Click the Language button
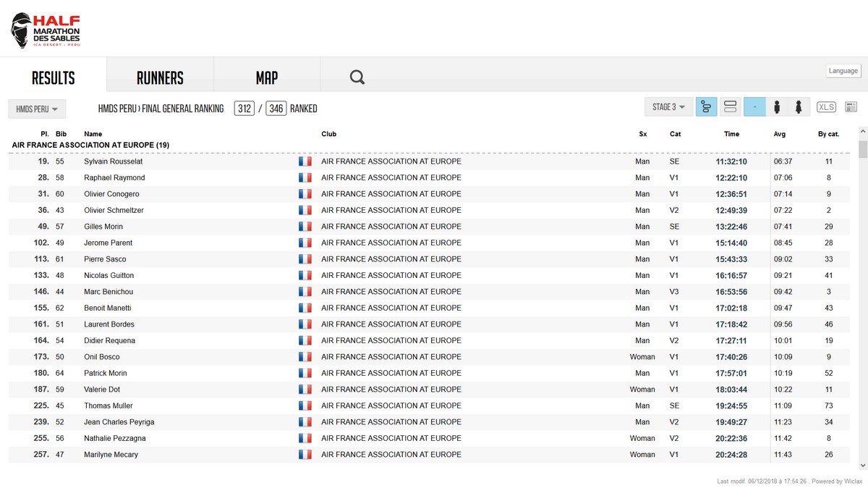Image resolution: width=868 pixels, height=488 pixels. [843, 71]
